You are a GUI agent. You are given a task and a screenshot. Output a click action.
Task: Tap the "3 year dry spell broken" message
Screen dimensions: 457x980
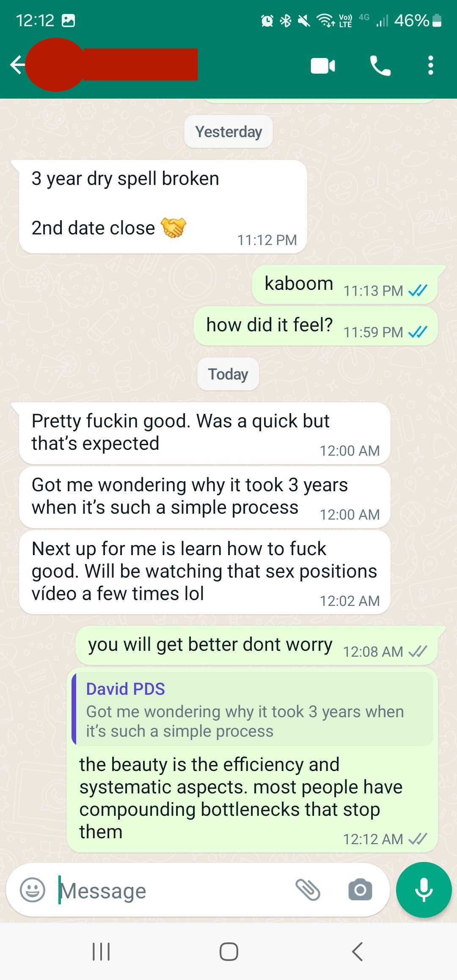point(163,207)
